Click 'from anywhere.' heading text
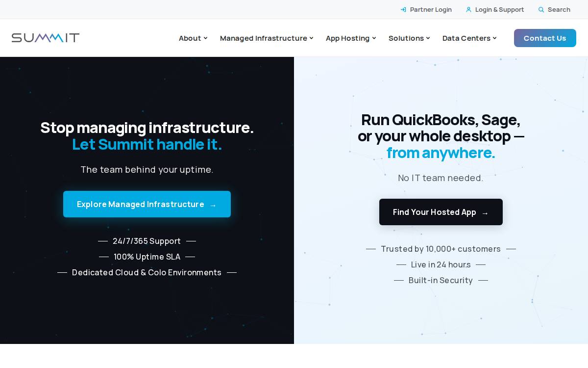Screen dimensions: 588x368 441,153
